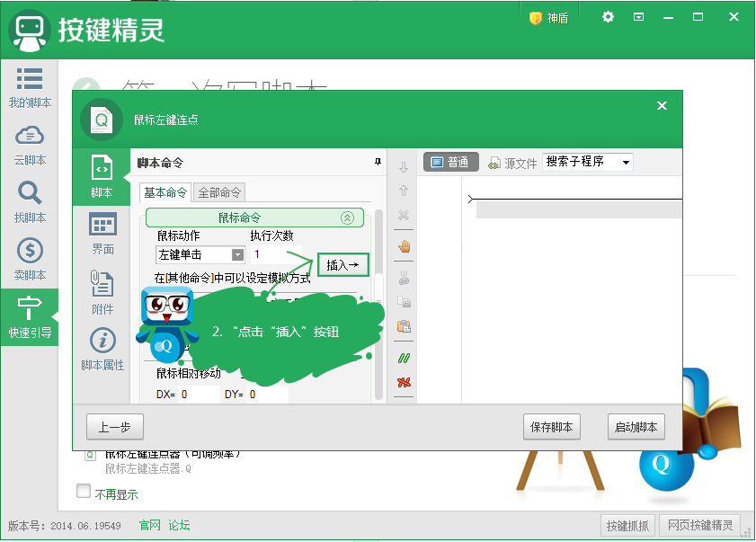Click the 保存脚本 button
The height and width of the screenshot is (542, 756).
click(552, 427)
